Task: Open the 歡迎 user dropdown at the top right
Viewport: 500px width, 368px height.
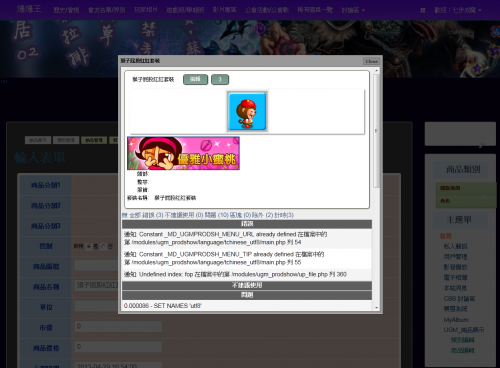Action: pyautogui.click(x=458, y=10)
